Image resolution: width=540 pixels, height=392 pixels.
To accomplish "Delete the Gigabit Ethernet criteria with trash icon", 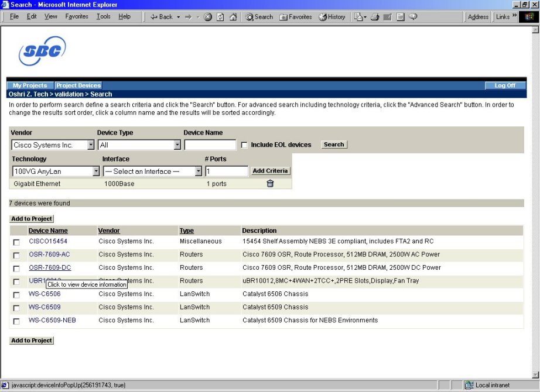I will coord(270,184).
